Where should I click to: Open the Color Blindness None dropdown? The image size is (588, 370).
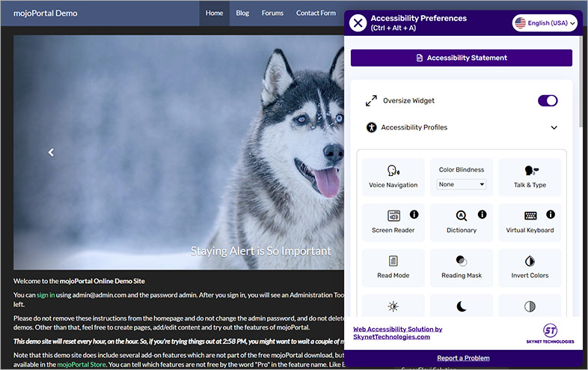click(462, 184)
